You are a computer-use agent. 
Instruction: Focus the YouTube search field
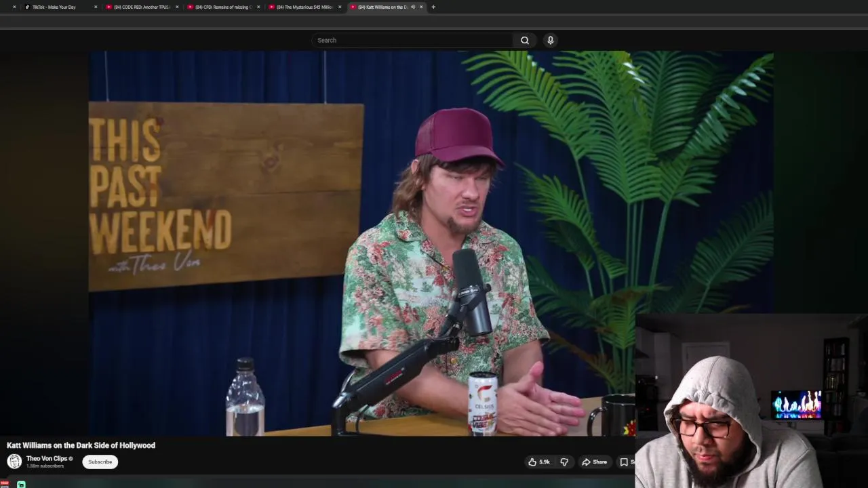click(x=412, y=40)
